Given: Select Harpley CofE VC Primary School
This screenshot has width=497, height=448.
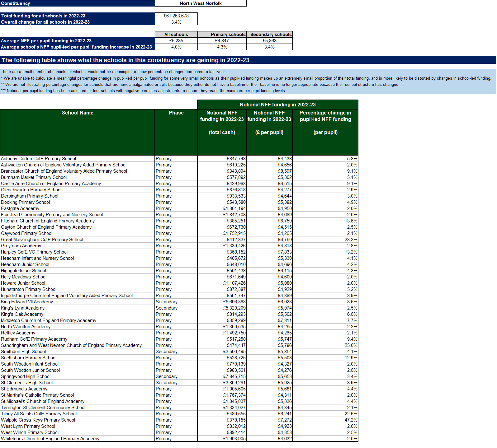Looking at the screenshot, I should pos(34,252).
